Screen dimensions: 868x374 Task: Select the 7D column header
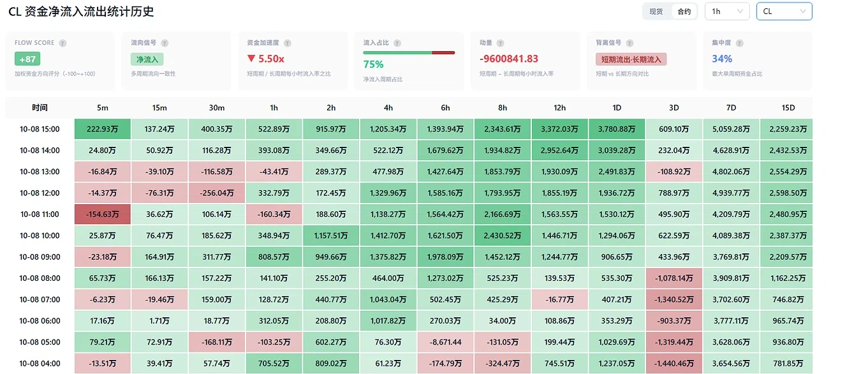pos(731,108)
